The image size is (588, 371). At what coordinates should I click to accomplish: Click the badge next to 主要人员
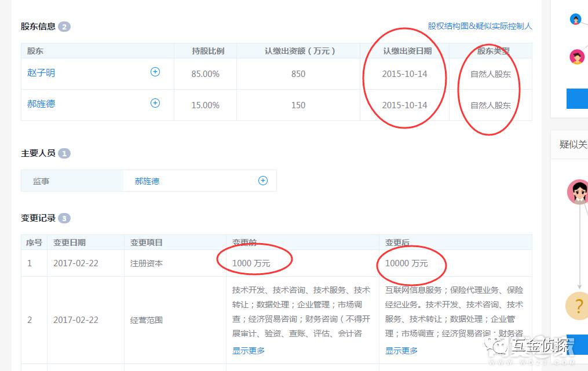64,153
